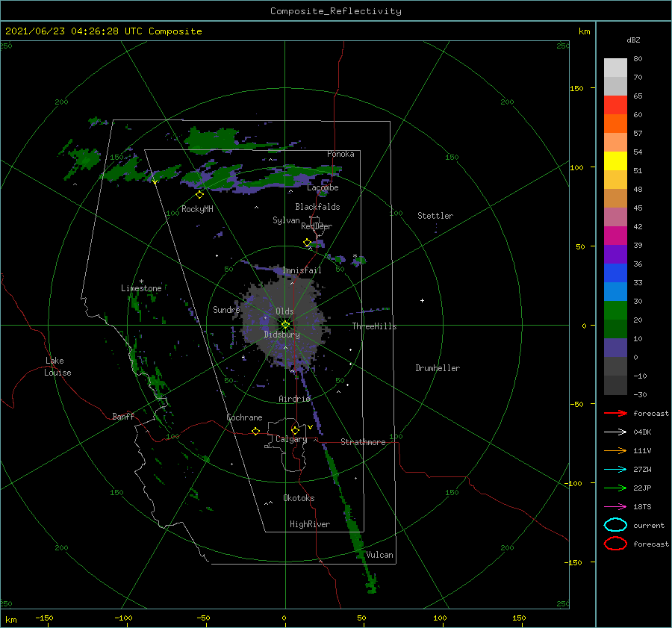Image resolution: width=672 pixels, height=628 pixels.
Task: Click the red forecast ellipse icon
Action: pyautogui.click(x=615, y=544)
